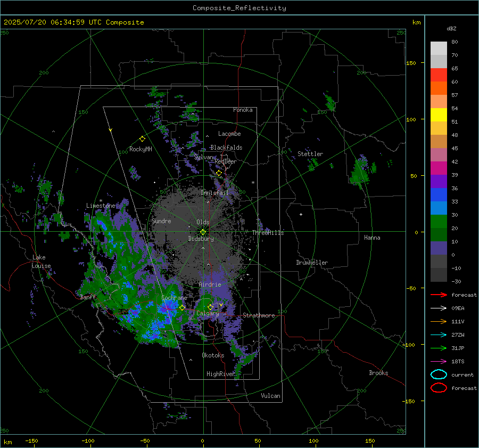This screenshot has width=479, height=448.
Task: Click the white asterisk marker above Limestone
Action: click(x=101, y=201)
